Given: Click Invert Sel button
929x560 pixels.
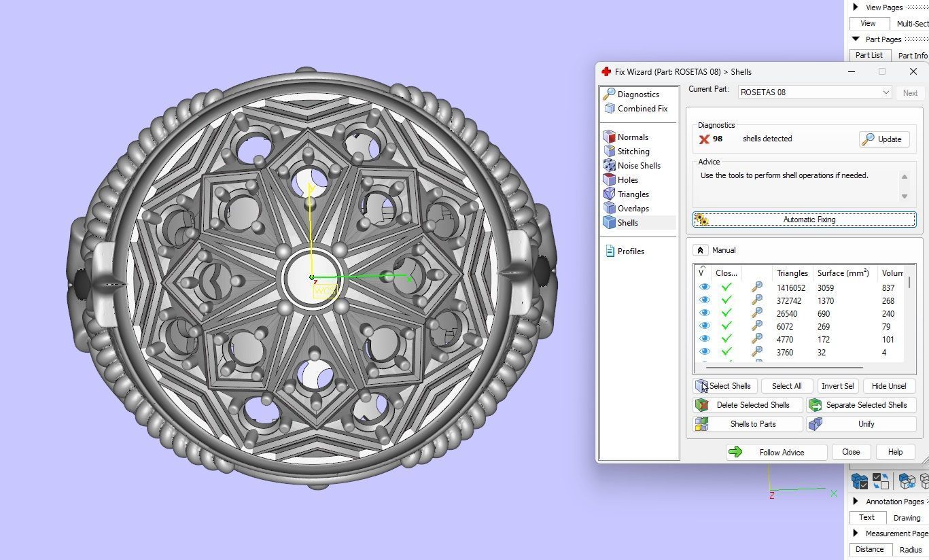Looking at the screenshot, I should (837, 386).
